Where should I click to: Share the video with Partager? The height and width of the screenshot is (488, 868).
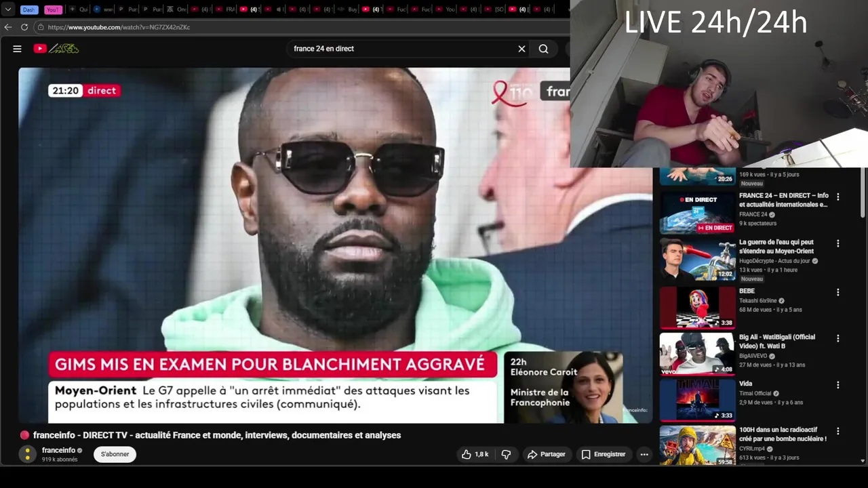coord(546,454)
